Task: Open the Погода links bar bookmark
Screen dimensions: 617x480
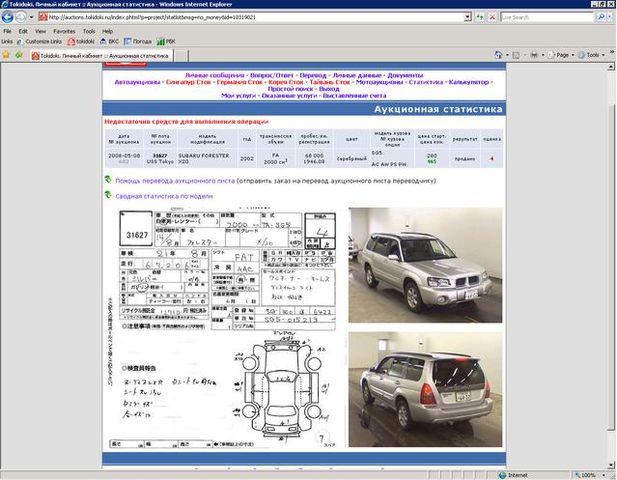Action: [x=138, y=41]
